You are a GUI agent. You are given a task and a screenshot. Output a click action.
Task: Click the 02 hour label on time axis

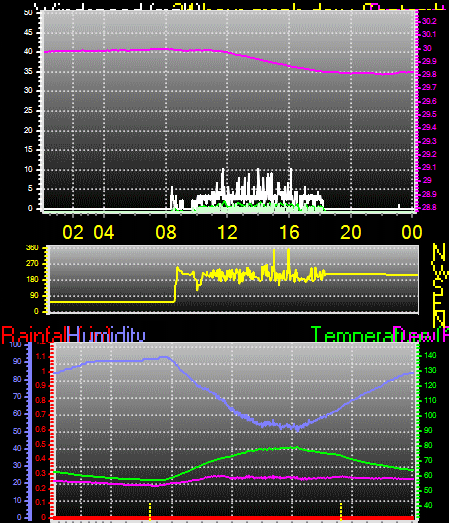(x=73, y=232)
